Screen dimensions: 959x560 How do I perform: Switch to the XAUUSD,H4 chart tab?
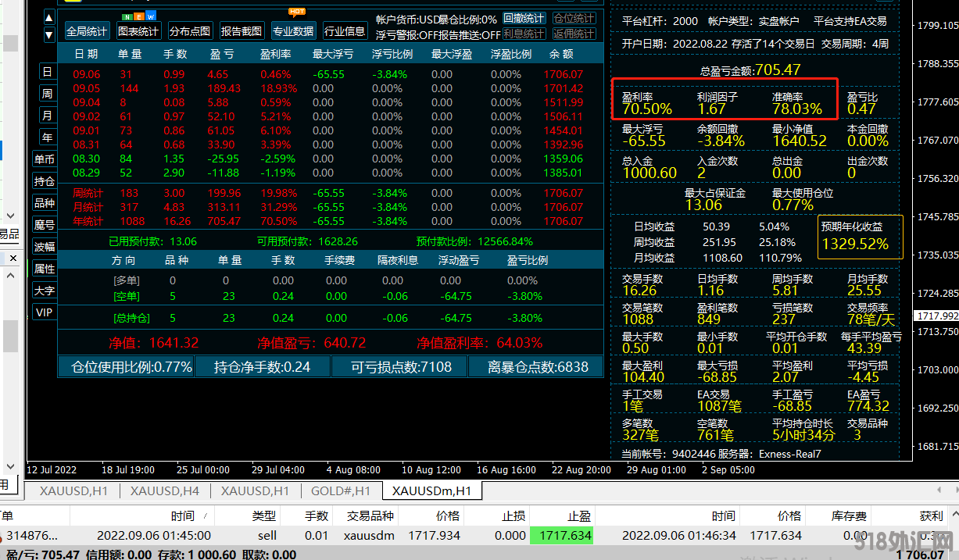coord(165,491)
